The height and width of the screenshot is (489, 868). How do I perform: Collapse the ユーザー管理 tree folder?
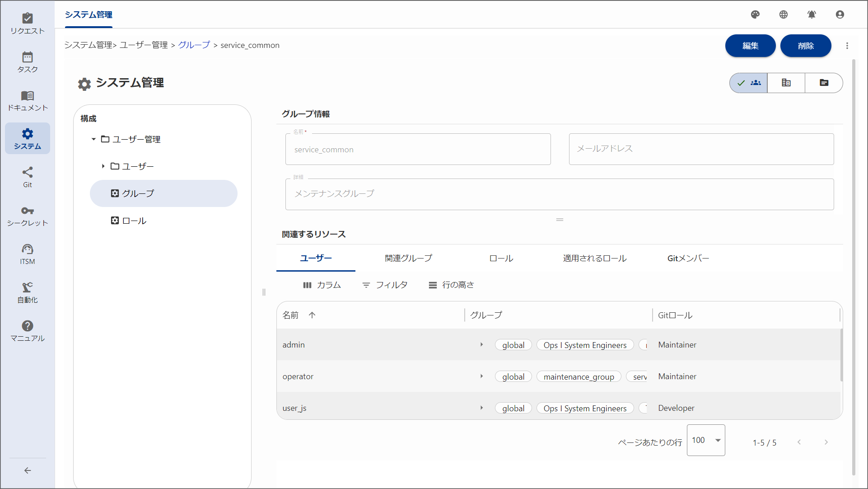(93, 139)
